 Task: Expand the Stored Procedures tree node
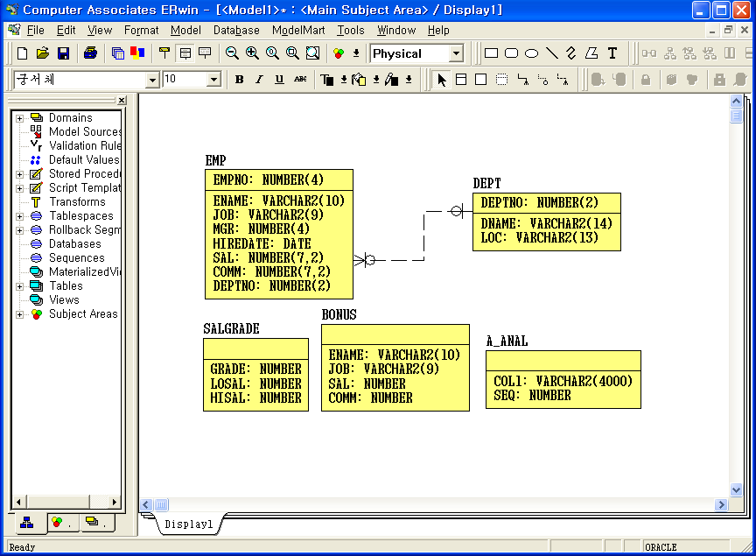(19, 174)
